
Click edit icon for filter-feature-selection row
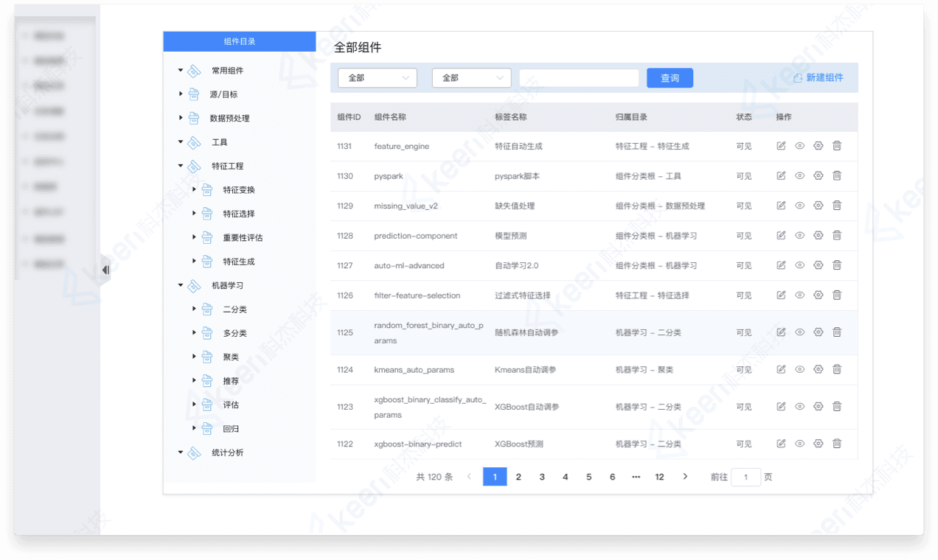[781, 295]
